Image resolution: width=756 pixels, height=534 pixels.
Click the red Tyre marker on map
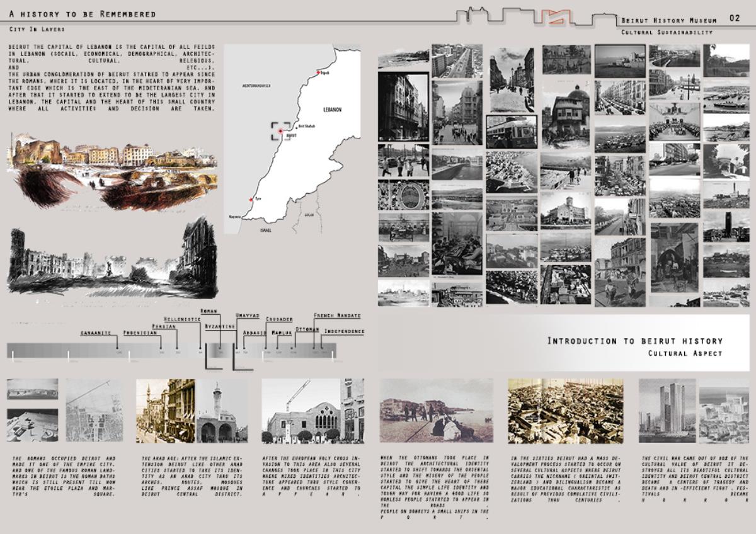(x=251, y=200)
